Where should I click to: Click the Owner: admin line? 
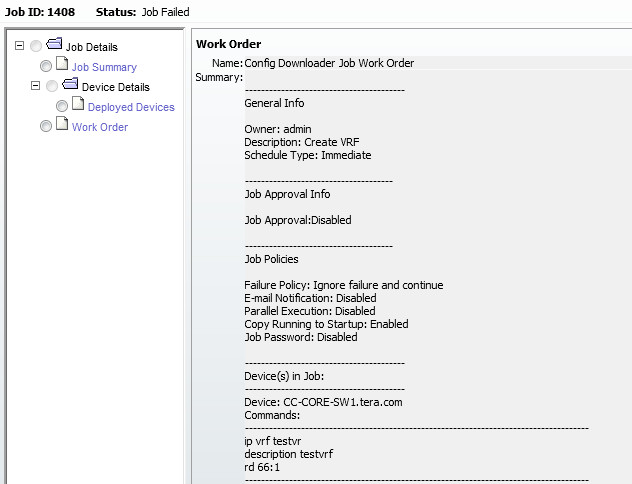click(x=278, y=129)
